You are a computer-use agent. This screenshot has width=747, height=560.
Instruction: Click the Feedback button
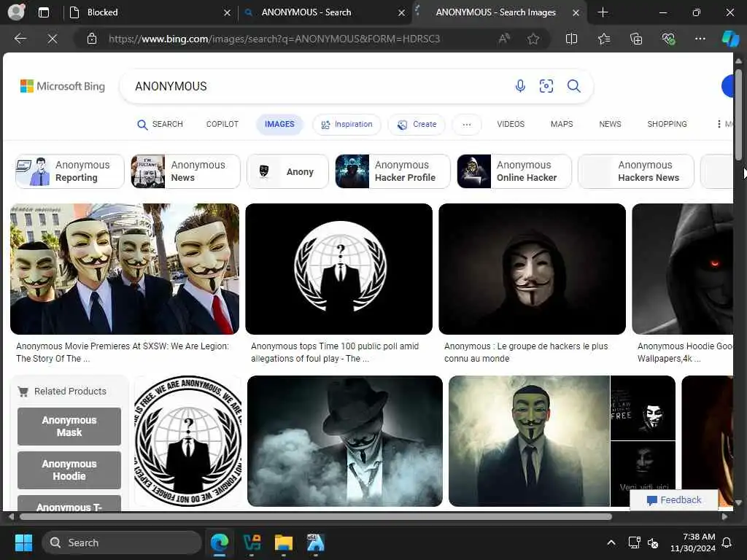click(x=673, y=500)
